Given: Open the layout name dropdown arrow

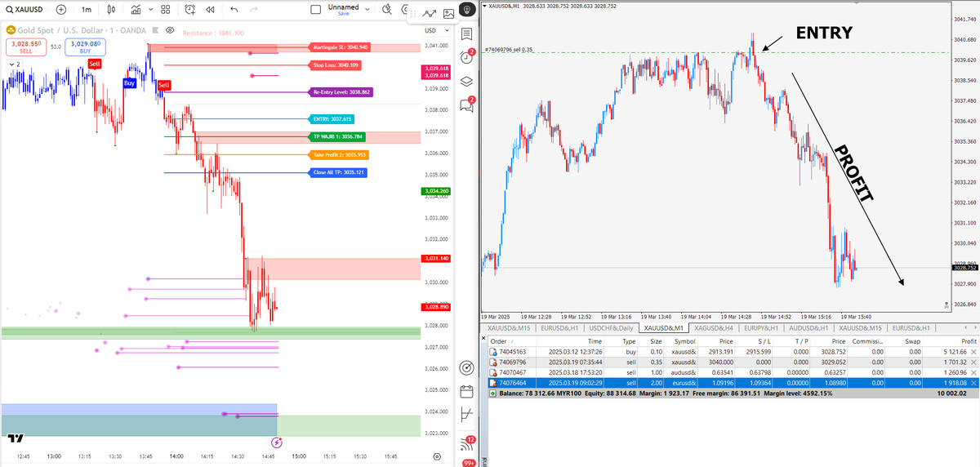Looking at the screenshot, I should click(367, 10).
